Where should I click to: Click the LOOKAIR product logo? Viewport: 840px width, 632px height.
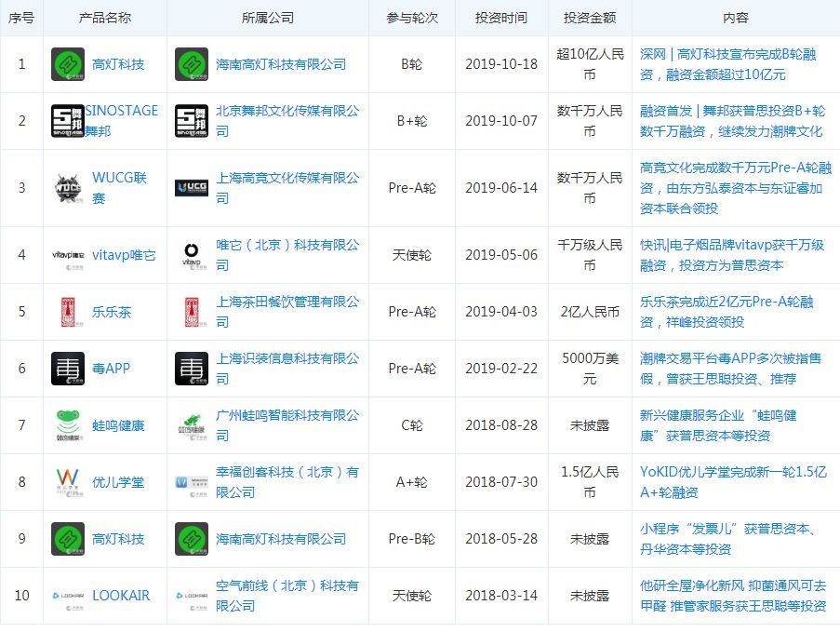pos(68,598)
